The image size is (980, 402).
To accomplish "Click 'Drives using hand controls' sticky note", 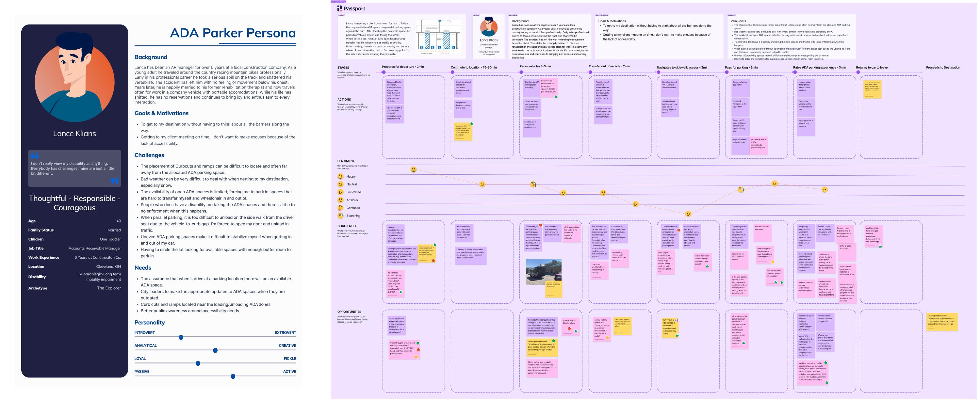I will point(463,88).
